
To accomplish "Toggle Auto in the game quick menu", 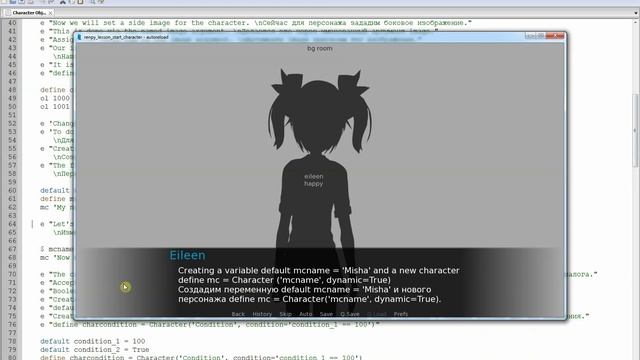I will click(x=306, y=314).
